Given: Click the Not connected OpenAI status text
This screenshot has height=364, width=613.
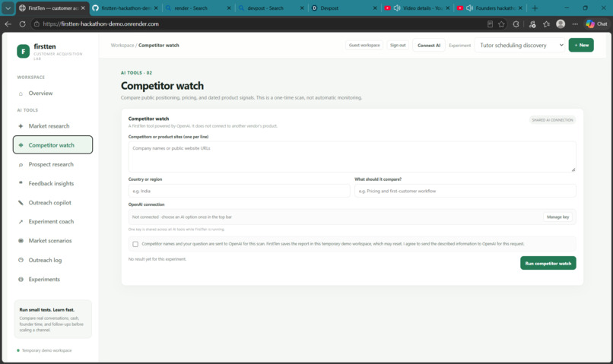Looking at the screenshot, I should (182, 217).
